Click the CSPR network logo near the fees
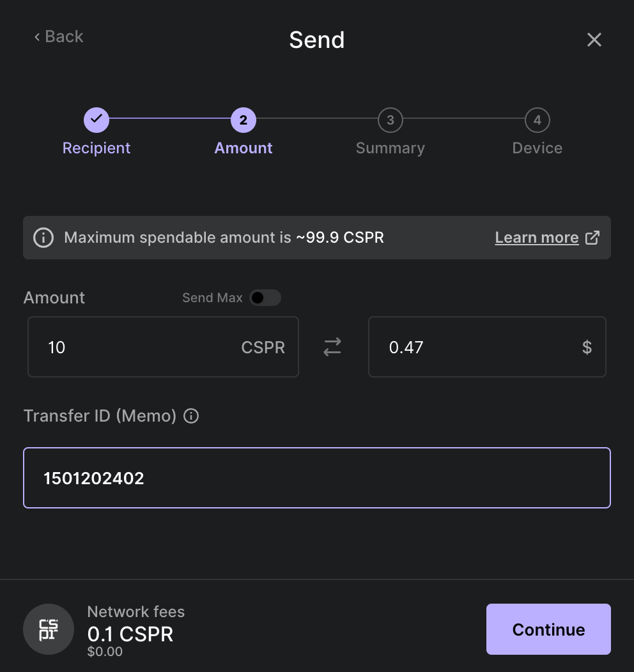This screenshot has width=634, height=672. pos(49,629)
